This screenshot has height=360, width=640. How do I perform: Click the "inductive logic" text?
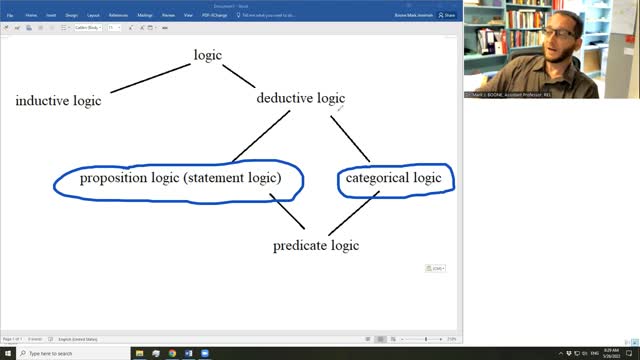[58, 101]
